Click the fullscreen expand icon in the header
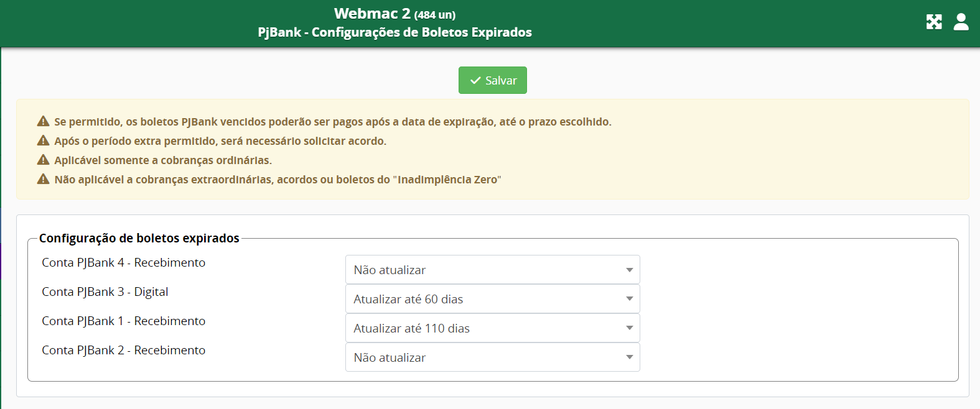 tap(933, 22)
